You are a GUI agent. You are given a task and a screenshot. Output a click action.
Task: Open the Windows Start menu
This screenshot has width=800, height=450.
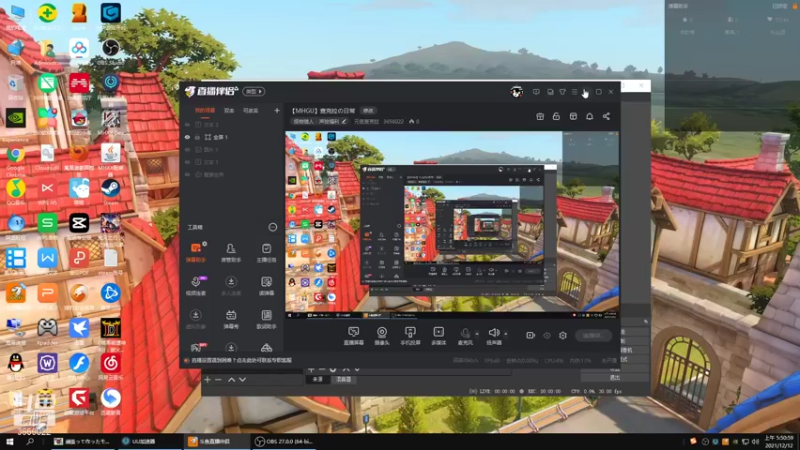(x=9, y=442)
